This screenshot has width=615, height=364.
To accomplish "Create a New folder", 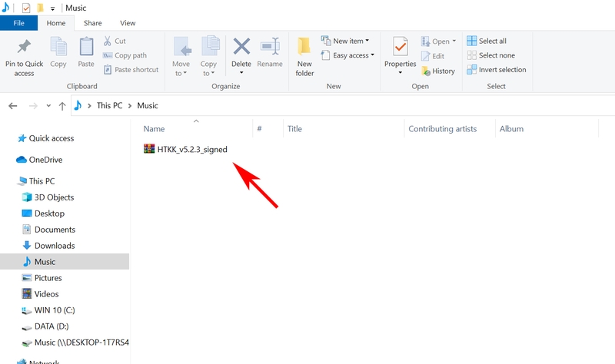I will coord(304,57).
